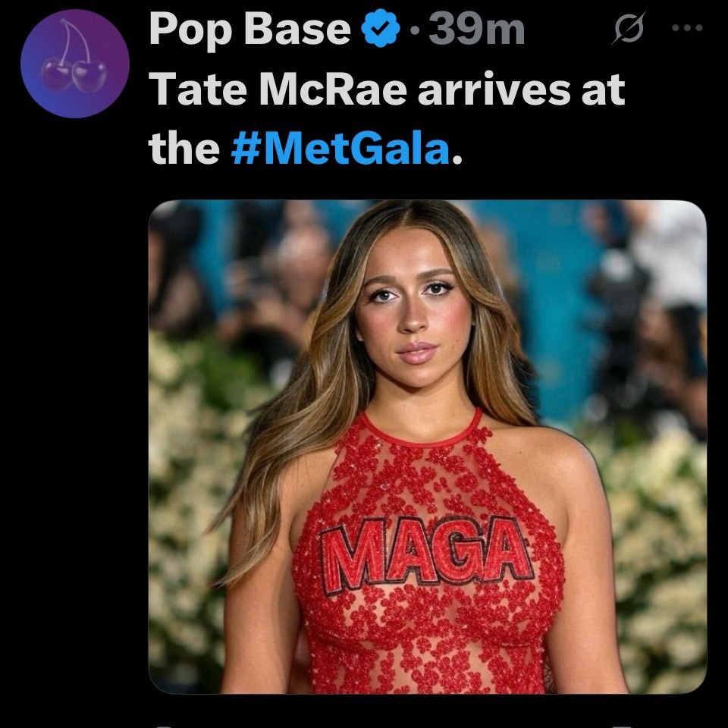728x728 pixels.
Task: Tap 'McRae' in the post text
Action: [x=332, y=89]
